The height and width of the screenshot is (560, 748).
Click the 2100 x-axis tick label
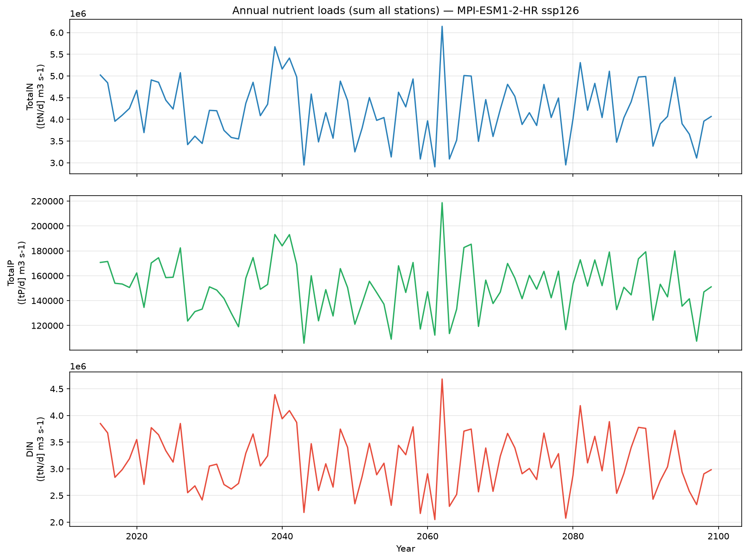[719, 536]
